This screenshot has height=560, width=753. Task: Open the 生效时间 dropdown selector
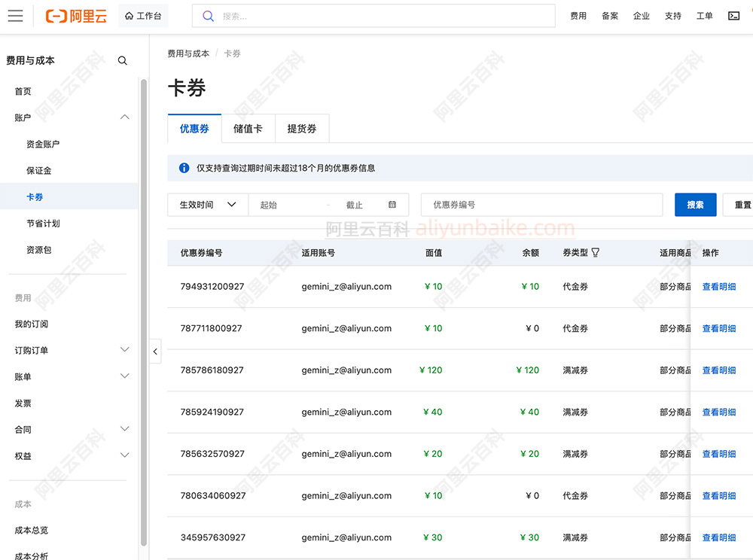click(x=208, y=205)
